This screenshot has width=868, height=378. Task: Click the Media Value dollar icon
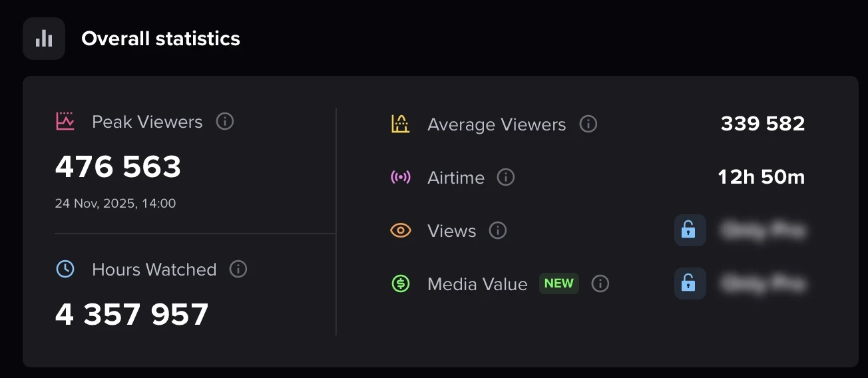tap(400, 284)
